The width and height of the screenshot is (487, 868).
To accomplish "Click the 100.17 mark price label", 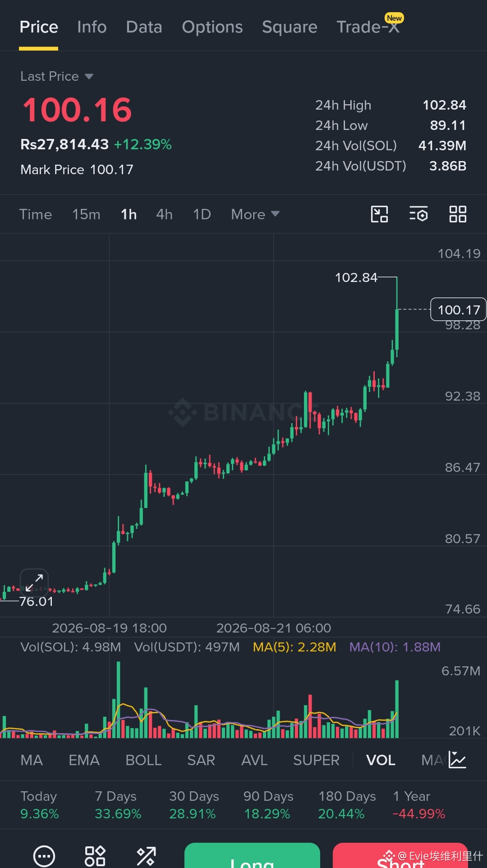I will (x=459, y=309).
